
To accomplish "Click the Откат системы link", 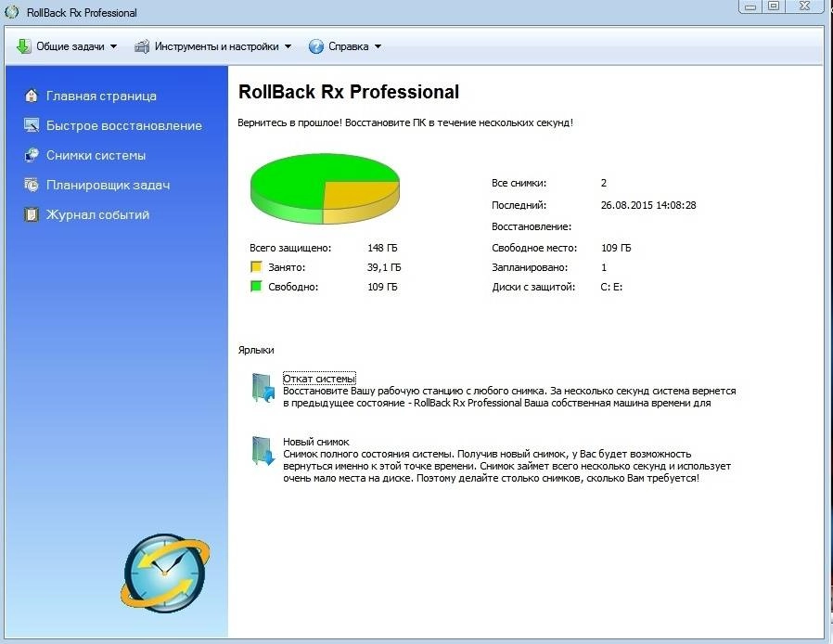I will tap(319, 379).
